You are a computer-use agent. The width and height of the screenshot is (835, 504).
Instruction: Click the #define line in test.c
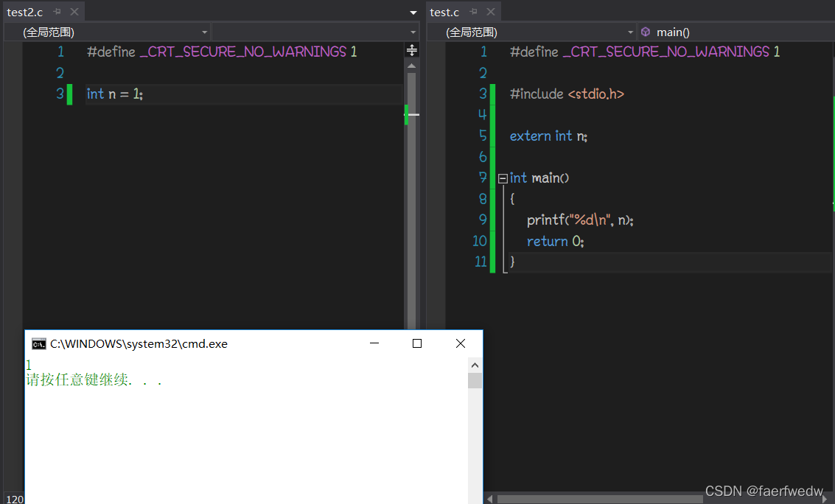644,52
